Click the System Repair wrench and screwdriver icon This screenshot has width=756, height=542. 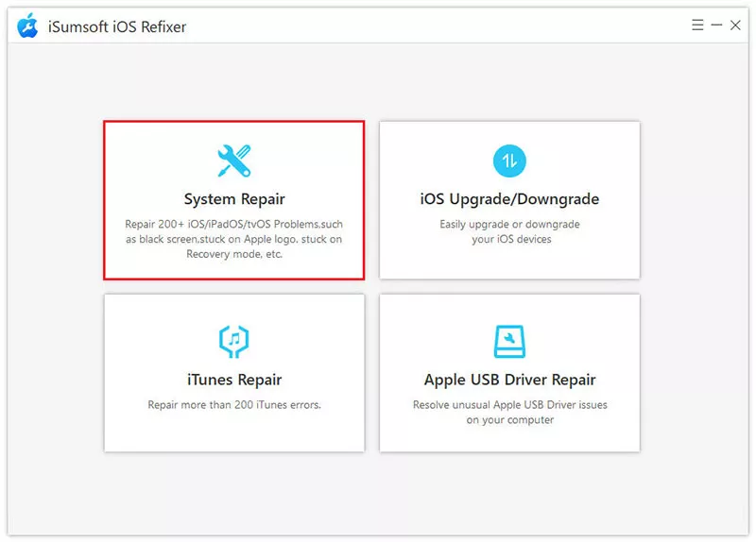pos(233,161)
